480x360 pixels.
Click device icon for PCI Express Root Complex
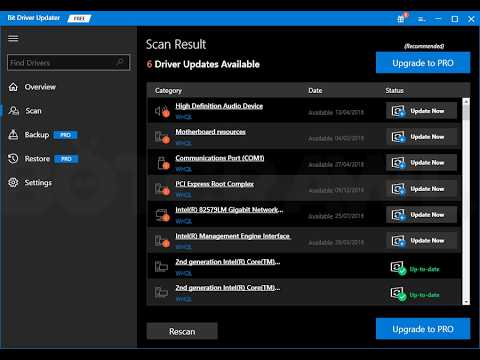[x=162, y=189]
